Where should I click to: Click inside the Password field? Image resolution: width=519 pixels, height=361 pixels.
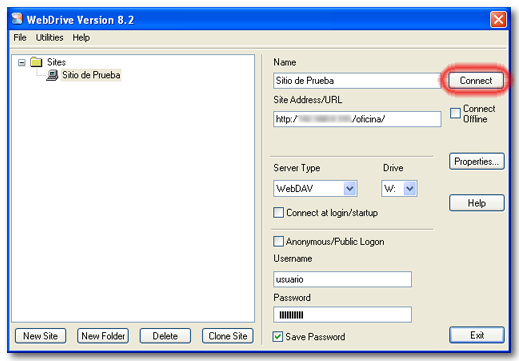tap(342, 315)
